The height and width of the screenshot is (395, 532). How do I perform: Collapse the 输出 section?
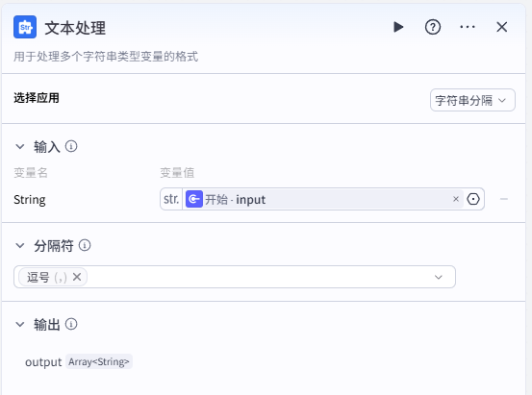click(x=20, y=324)
